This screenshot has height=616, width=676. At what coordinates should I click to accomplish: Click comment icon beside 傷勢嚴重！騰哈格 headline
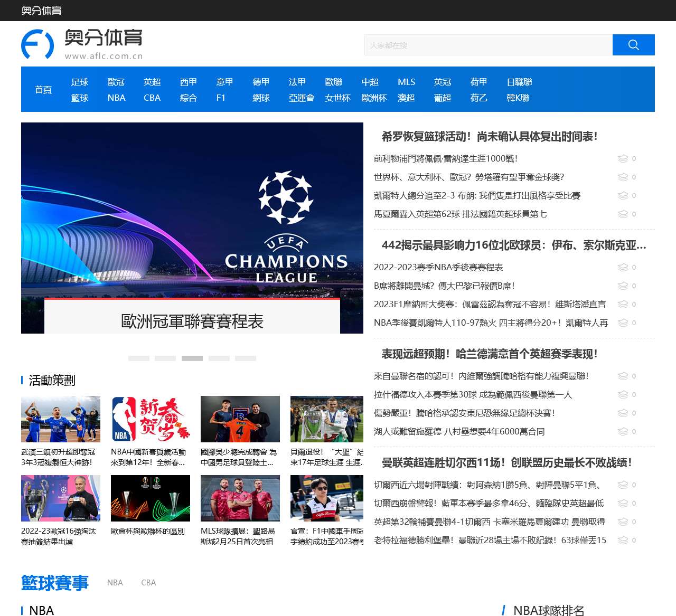[623, 413]
